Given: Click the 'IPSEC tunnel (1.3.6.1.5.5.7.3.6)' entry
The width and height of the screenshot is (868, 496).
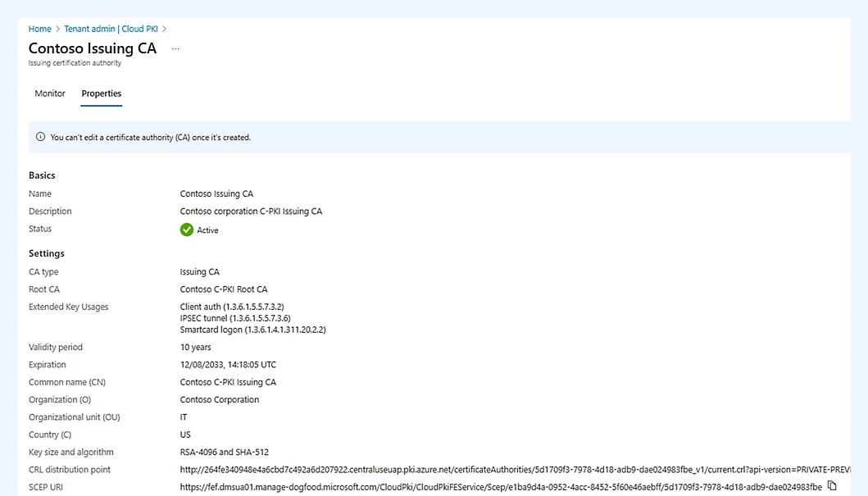Looking at the screenshot, I should pos(235,318).
